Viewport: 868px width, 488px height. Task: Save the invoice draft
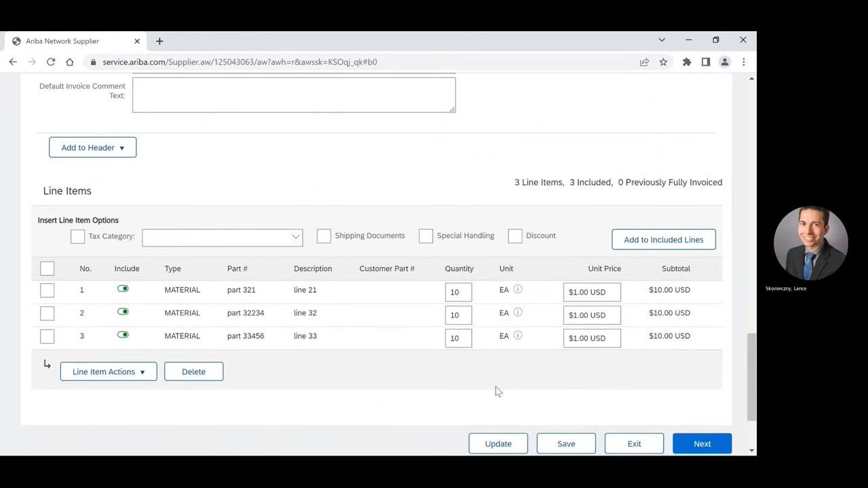click(x=566, y=444)
